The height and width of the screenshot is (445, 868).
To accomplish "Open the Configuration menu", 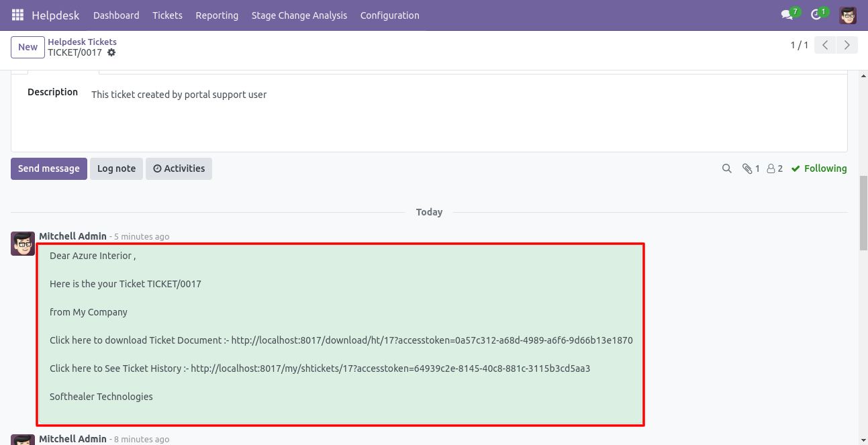I will coord(389,15).
